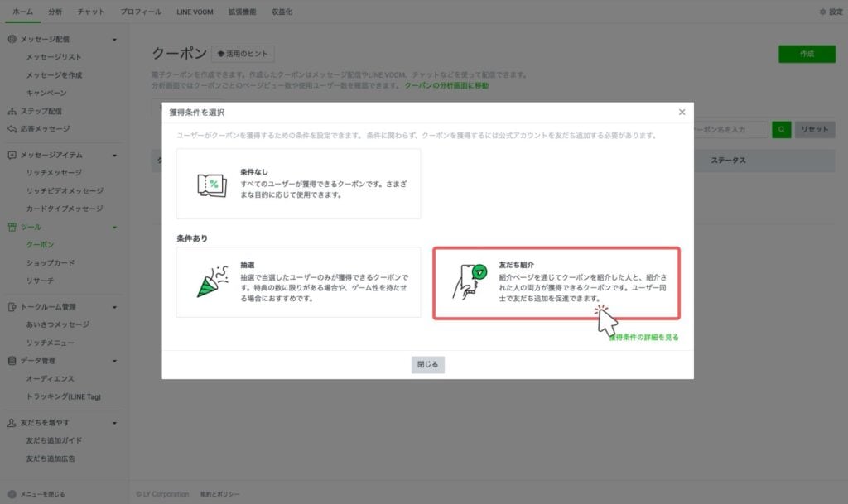Click the 友だちを増やす person icon
The width and height of the screenshot is (848, 504).
12,422
